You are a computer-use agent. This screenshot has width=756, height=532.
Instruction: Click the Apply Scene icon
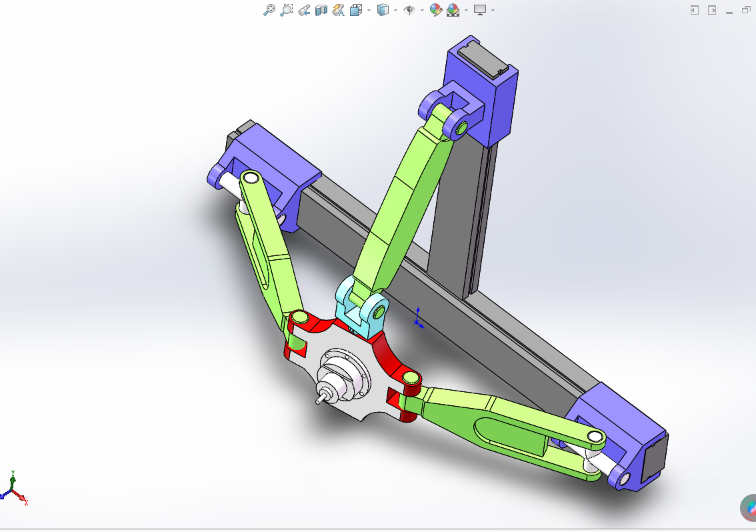tap(453, 10)
